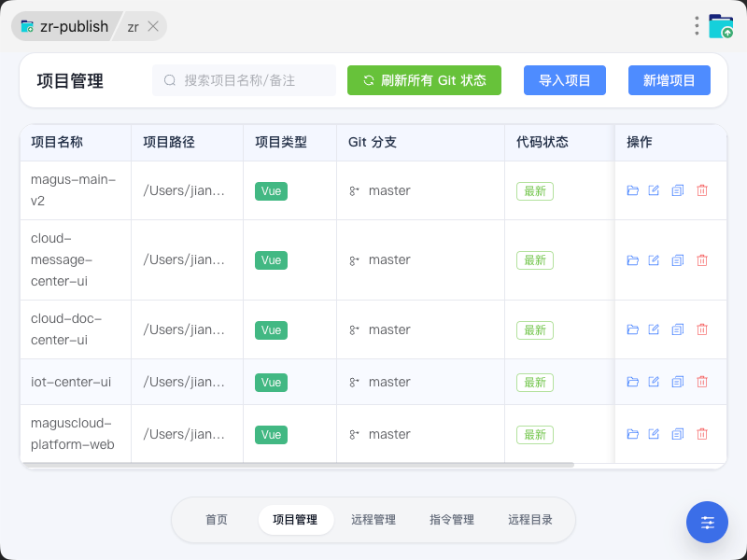Edit the magus-main-v2 project
The image size is (747, 560).
(x=654, y=190)
